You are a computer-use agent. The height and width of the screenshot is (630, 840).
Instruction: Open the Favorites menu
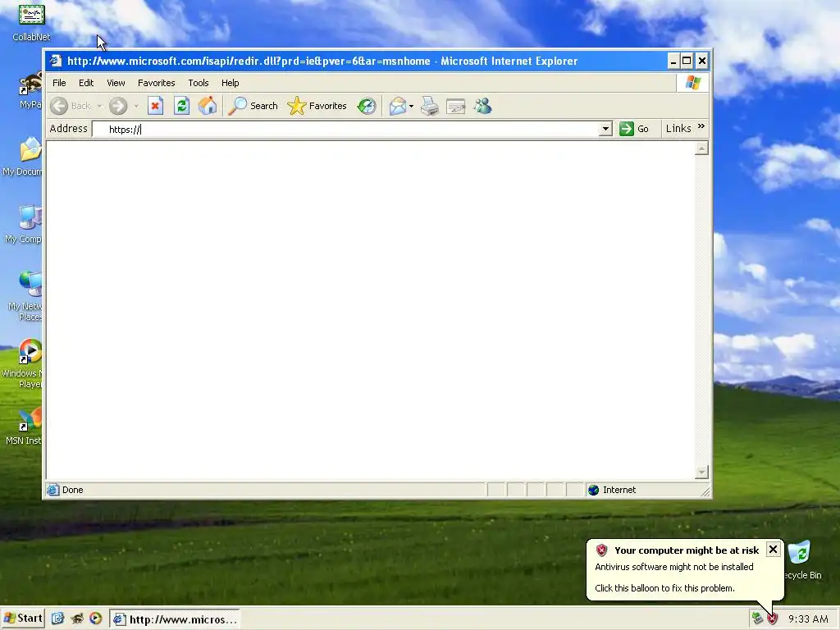157,83
